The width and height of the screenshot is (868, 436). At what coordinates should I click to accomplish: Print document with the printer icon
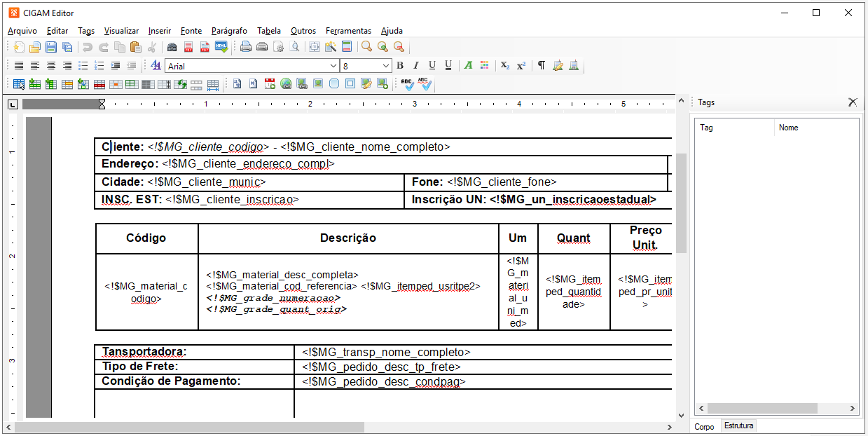[x=246, y=47]
